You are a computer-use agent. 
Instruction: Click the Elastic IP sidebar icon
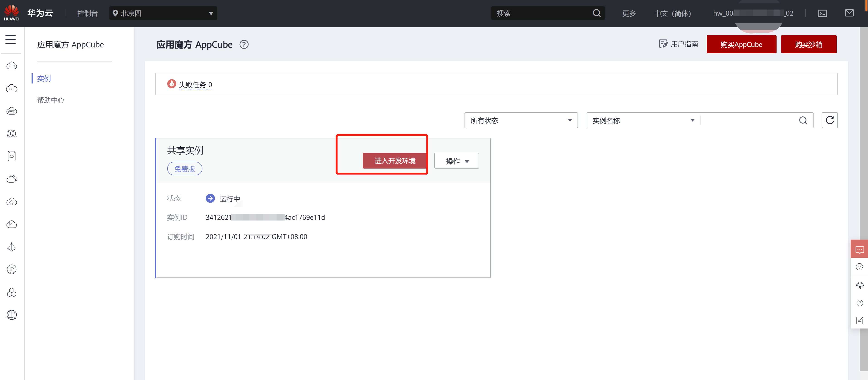click(12, 270)
